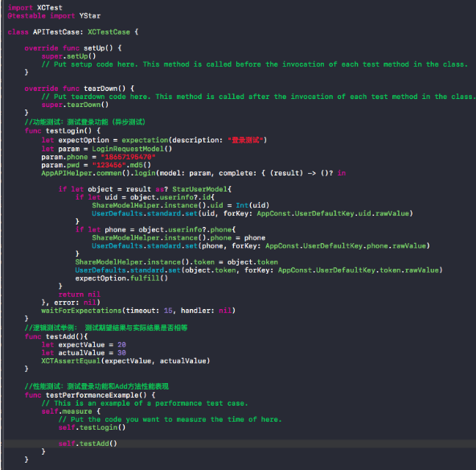Select the APITestCase class name
476x470 pixels.
point(56,32)
